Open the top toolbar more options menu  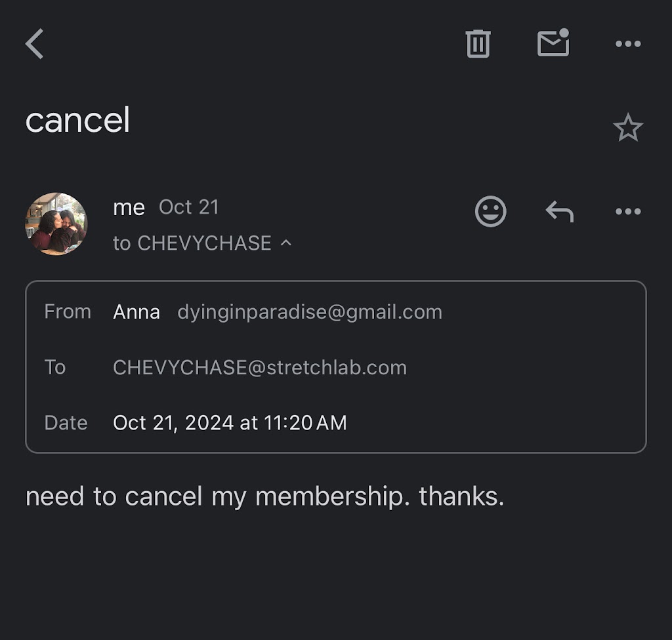click(x=627, y=44)
